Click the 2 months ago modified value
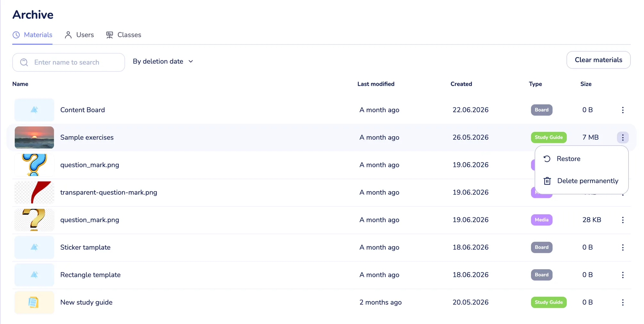 click(381, 302)
